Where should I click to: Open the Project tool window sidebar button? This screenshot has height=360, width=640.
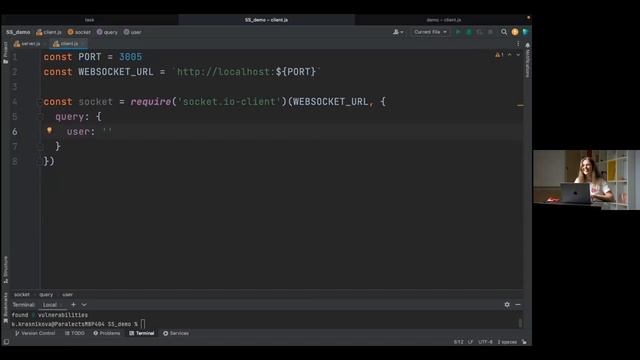click(x=5, y=52)
